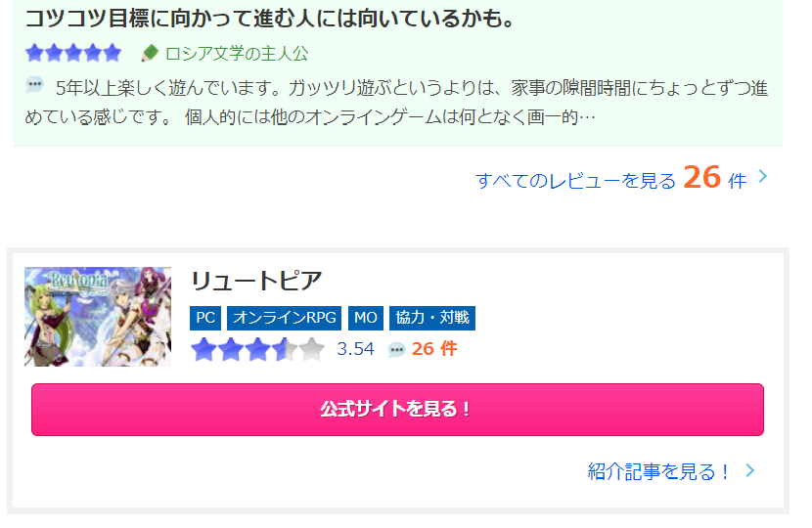Click the chevron arrow after すべてのレビューを見る
The width and height of the screenshot is (812, 528).
[x=762, y=177]
